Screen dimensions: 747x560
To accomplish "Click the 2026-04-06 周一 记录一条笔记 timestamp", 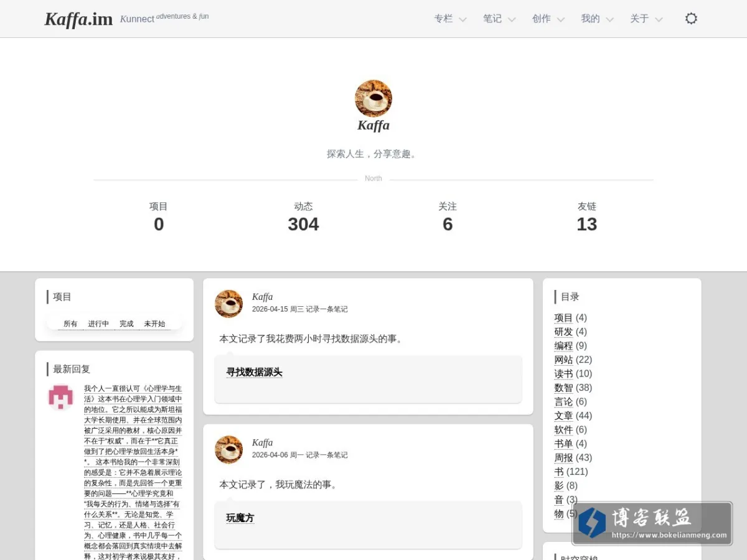I will click(x=299, y=455).
